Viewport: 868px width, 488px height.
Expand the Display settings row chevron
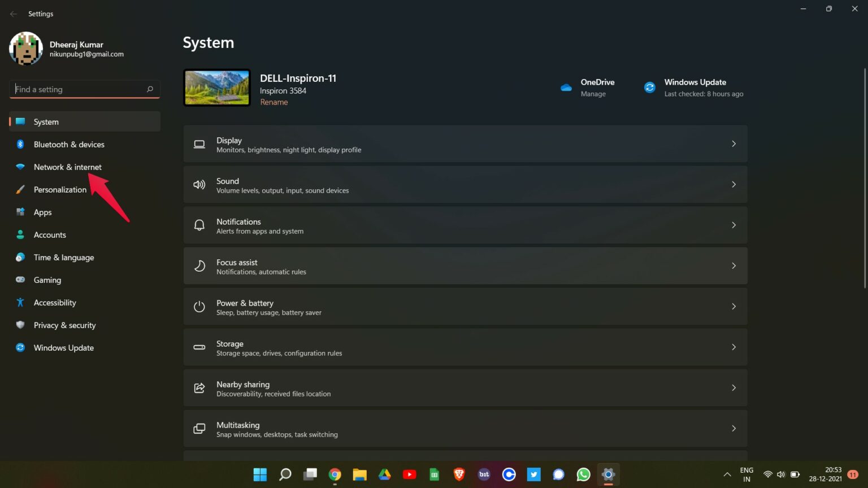pyautogui.click(x=734, y=143)
